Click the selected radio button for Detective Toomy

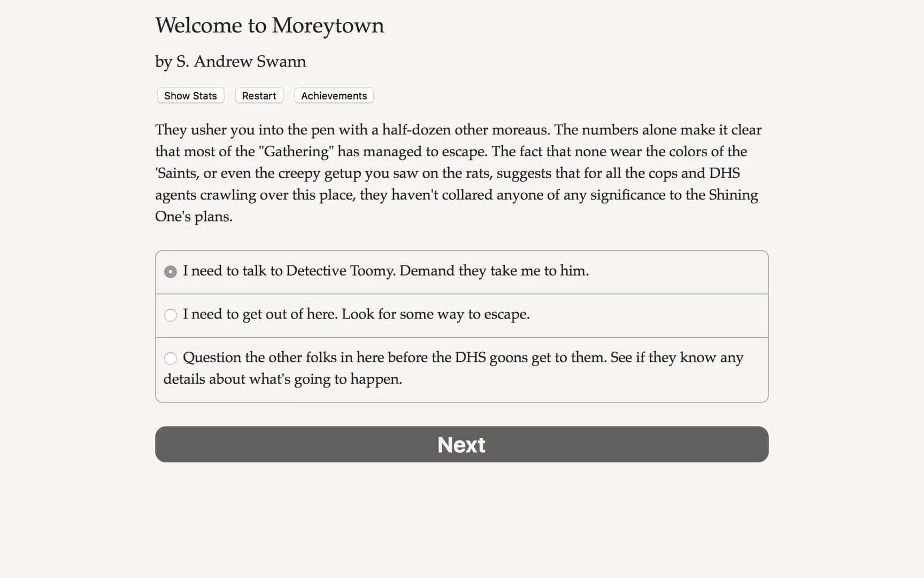click(170, 271)
